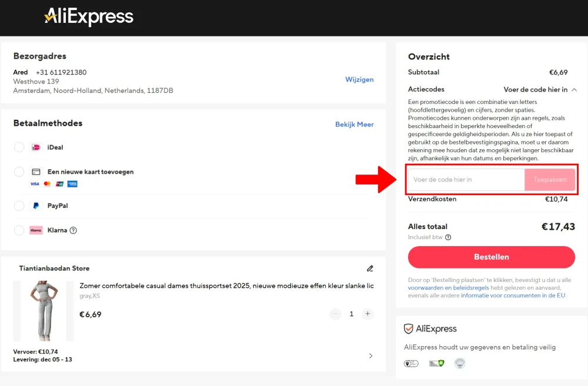Expand shipping details chevron arrow
The width and height of the screenshot is (588, 386).
(370, 355)
